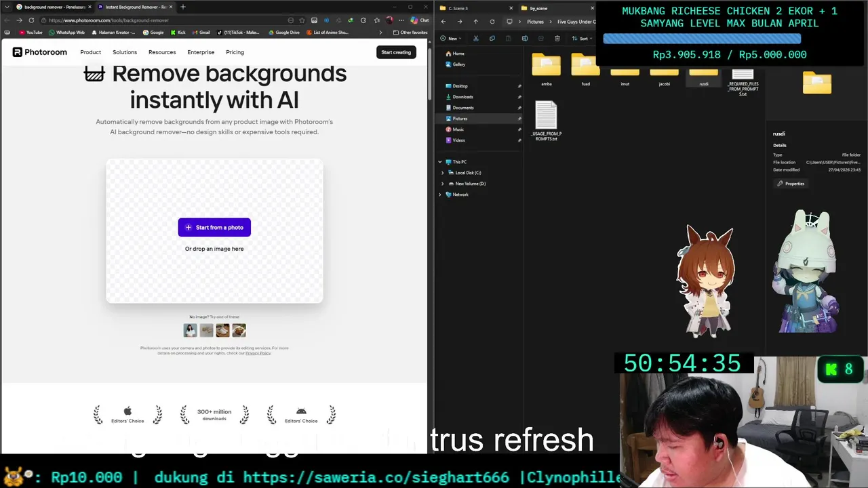Choose the first sample image thumbnail
868x488 pixels.
click(x=191, y=330)
